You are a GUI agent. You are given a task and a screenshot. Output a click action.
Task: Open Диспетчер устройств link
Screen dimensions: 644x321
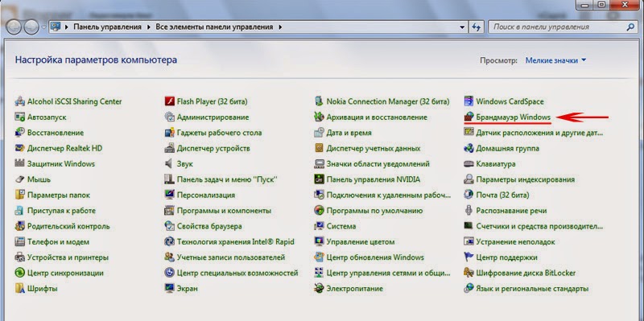click(x=213, y=148)
